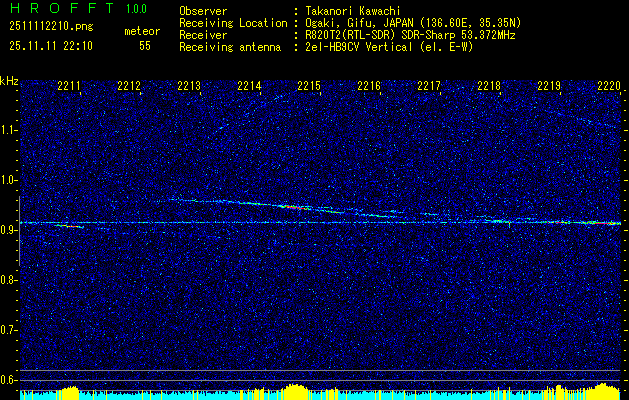
Task: Click the kHz axis unit label
Action: pyautogui.click(x=9, y=81)
